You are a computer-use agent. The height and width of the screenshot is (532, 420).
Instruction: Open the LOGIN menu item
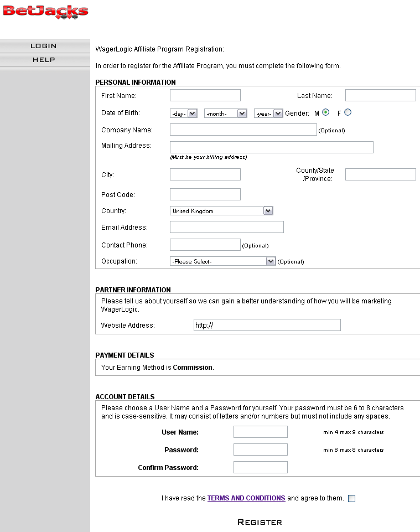44,46
